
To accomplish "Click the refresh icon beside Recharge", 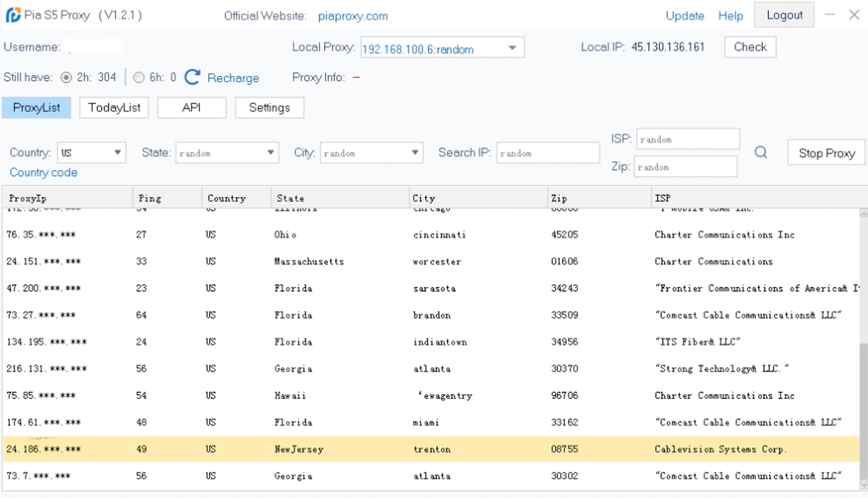I will [192, 77].
